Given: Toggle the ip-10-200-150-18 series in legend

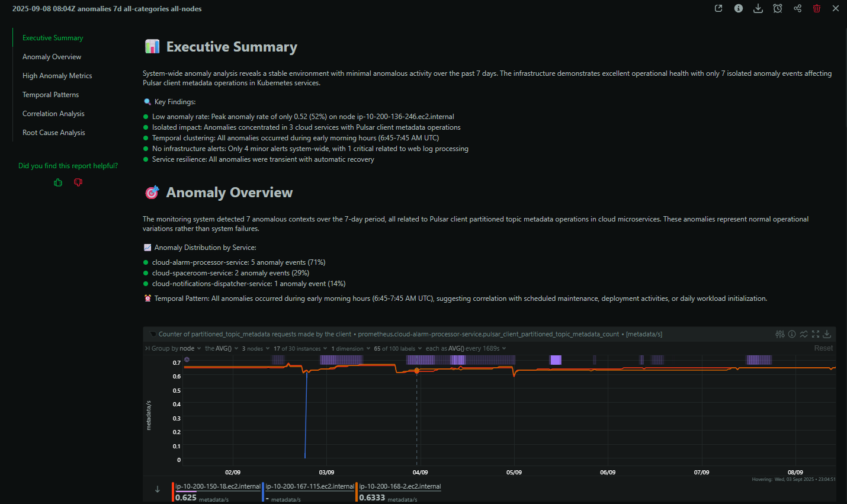Looking at the screenshot, I should pos(217,486).
